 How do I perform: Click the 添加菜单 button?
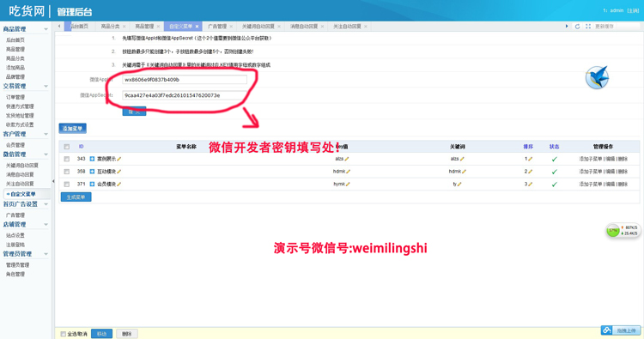(x=72, y=129)
